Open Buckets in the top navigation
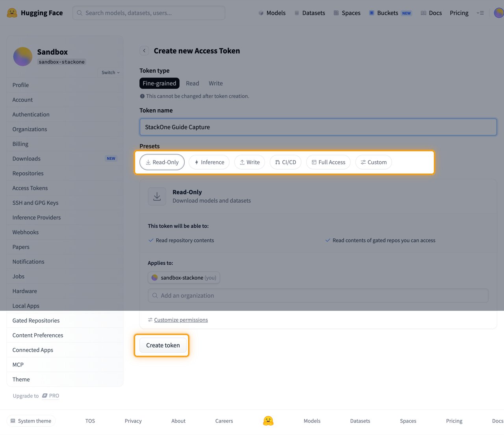504x435 pixels. [x=390, y=13]
